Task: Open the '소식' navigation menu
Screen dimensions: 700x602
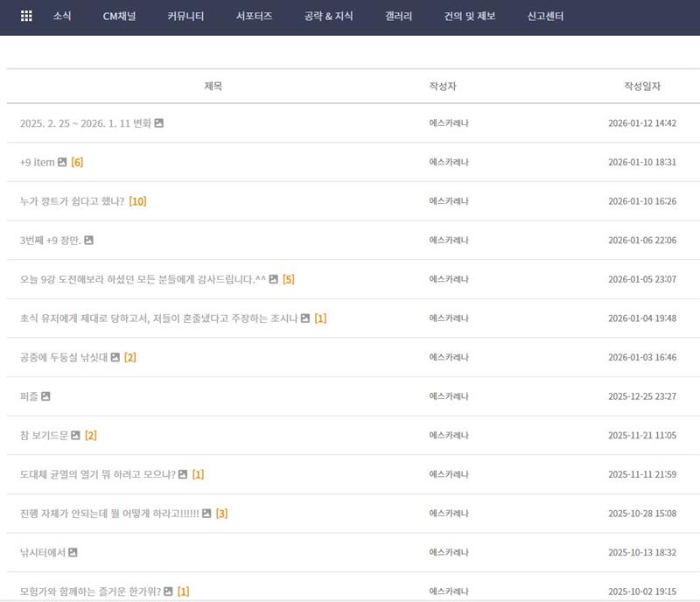Action: 62,17
